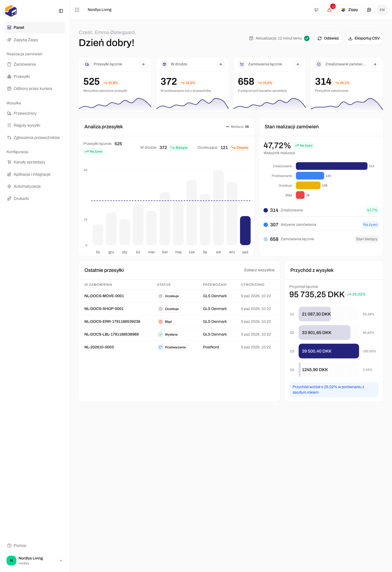Open Zamówienia łącznie card arrow
392x572 pixels.
[298, 64]
